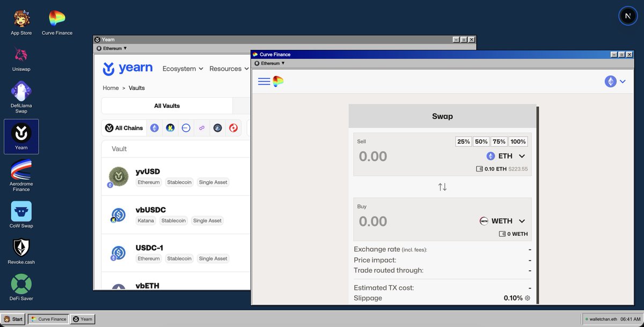Filter vaults by Arbitrum chain icon
Screen dimensions: 644x327
point(217,128)
